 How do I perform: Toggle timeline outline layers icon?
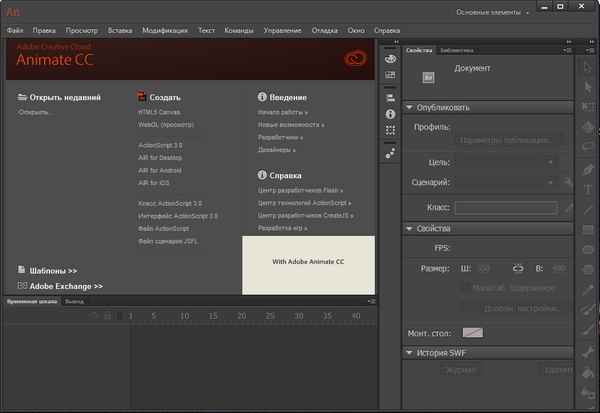tap(119, 316)
